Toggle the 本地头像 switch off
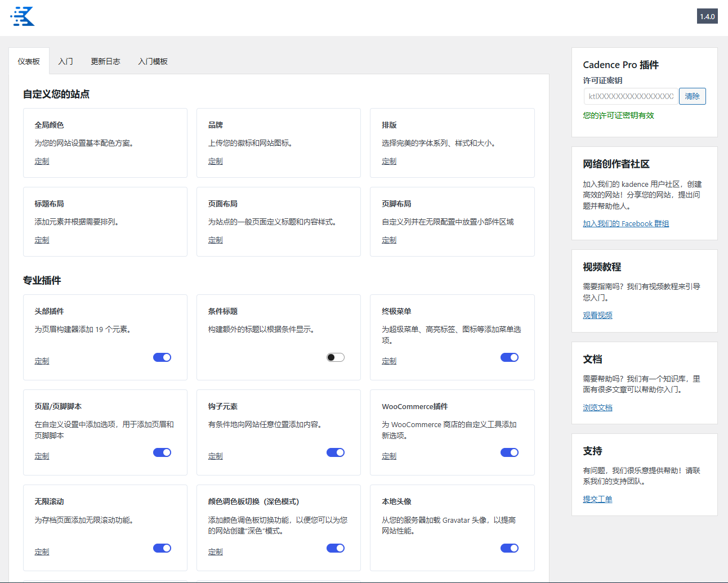This screenshot has height=583, width=728. click(510, 548)
